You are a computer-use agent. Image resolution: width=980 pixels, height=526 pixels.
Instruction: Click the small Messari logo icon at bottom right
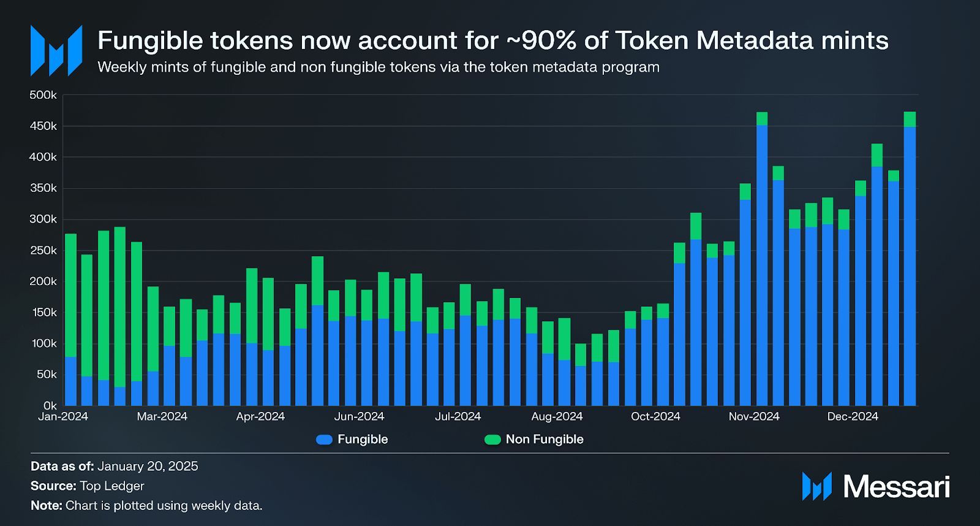coord(817,486)
